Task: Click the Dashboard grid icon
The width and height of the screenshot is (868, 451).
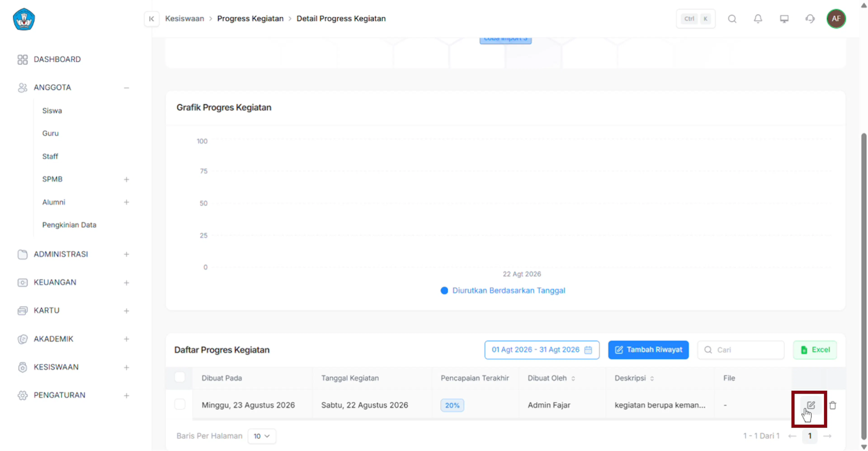Action: click(x=23, y=60)
